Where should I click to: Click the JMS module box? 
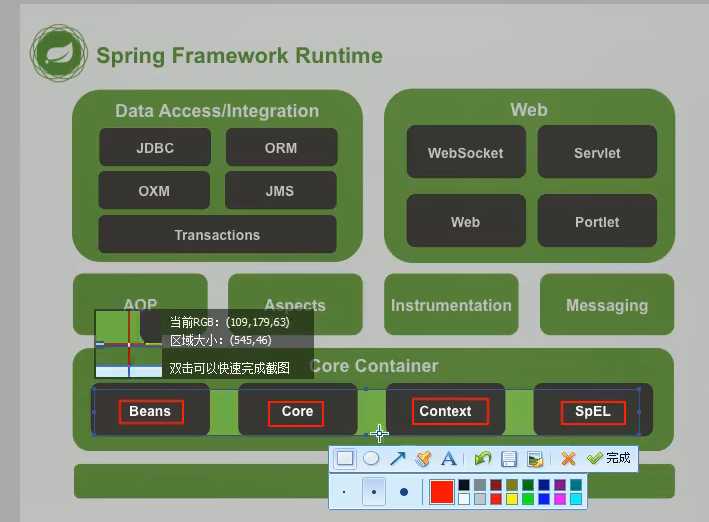280,190
